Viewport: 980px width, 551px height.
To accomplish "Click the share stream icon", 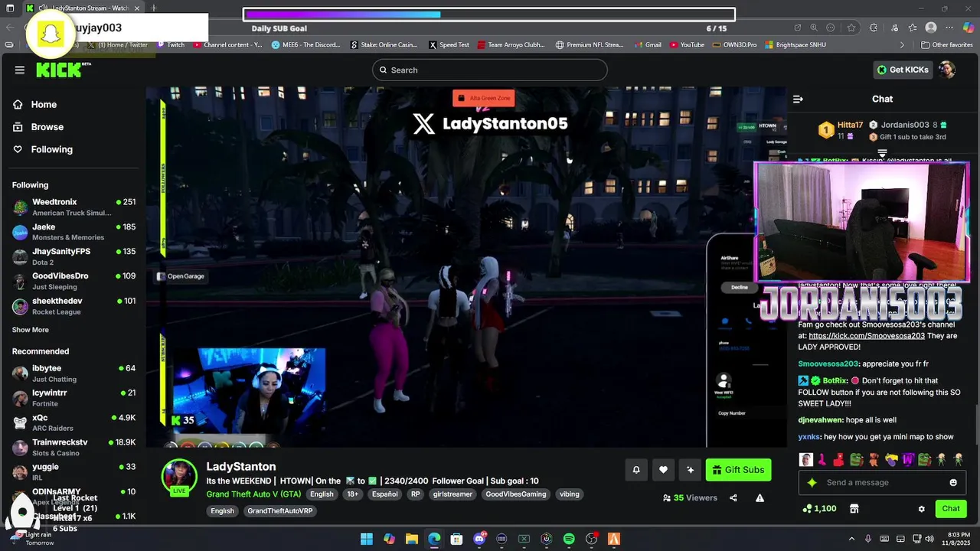I will pos(733,497).
